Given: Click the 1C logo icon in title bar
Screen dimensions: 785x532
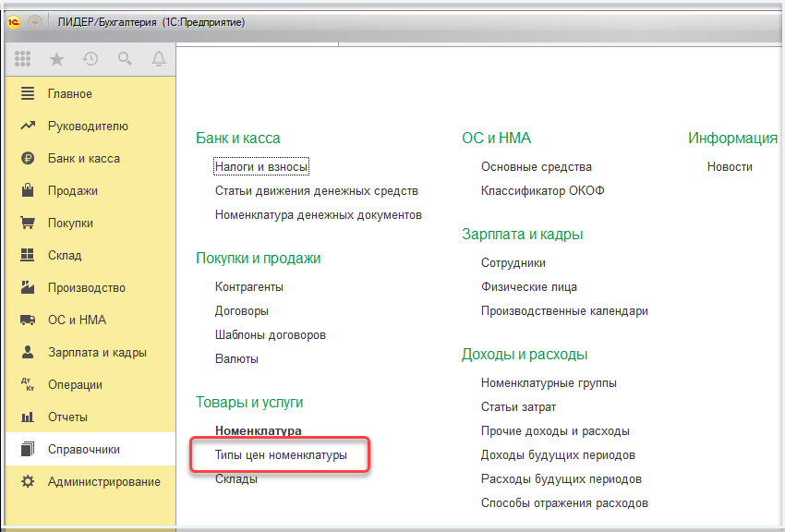Looking at the screenshot, I should [14, 22].
